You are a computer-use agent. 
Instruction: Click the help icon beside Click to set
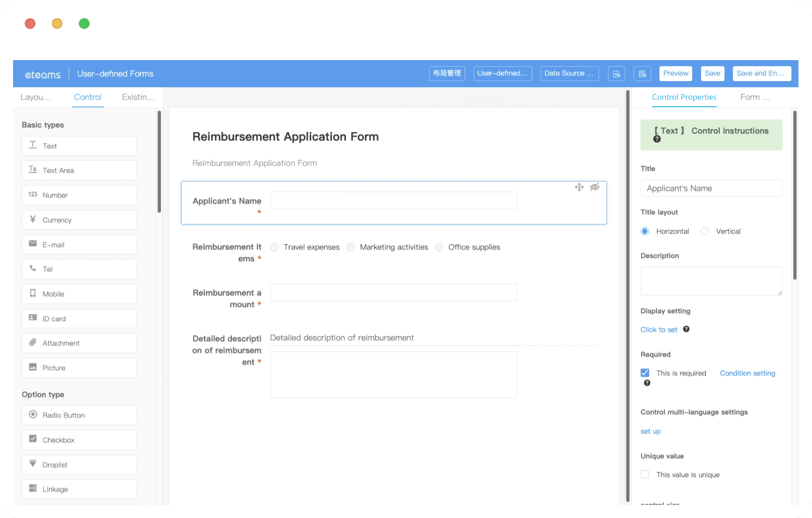click(686, 329)
